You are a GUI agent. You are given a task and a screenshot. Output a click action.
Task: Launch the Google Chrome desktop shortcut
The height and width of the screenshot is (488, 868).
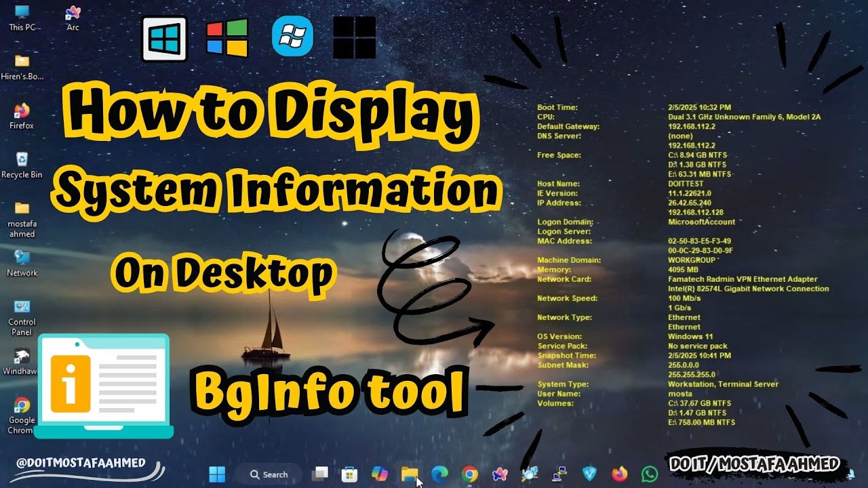22,415
